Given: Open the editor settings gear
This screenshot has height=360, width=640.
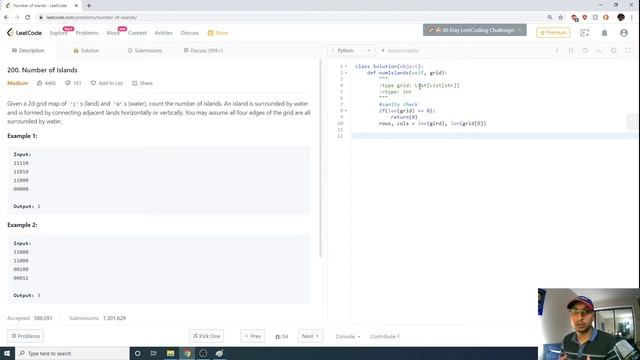Looking at the screenshot, I should 613,51.
